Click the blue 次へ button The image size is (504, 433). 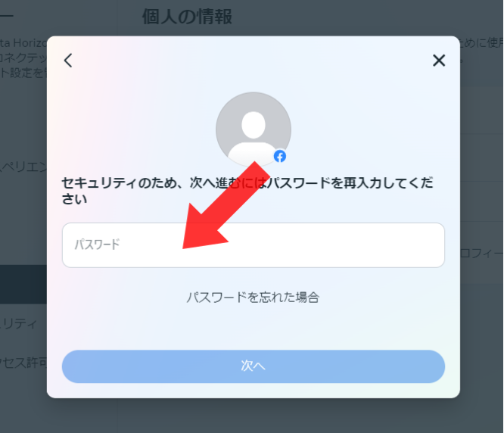tap(254, 366)
